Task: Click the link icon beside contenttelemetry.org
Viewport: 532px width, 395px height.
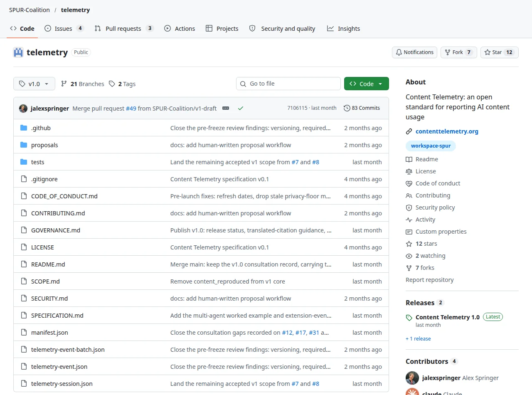Action: [x=409, y=131]
